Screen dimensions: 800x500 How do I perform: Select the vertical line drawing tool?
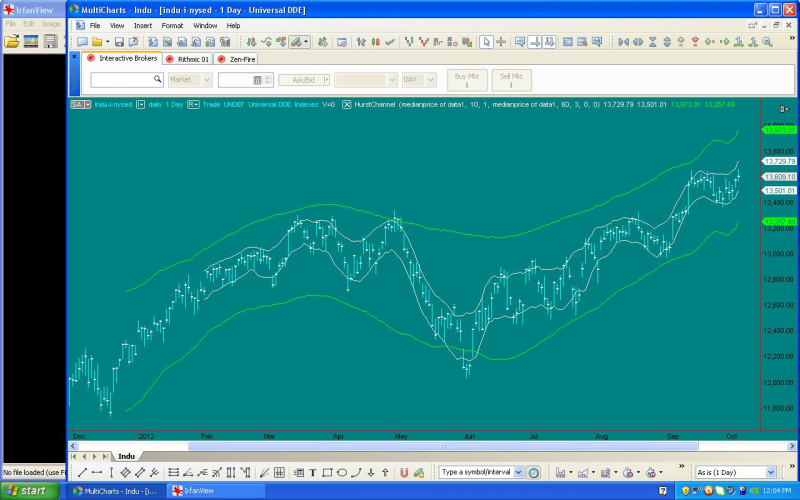[x=111, y=472]
